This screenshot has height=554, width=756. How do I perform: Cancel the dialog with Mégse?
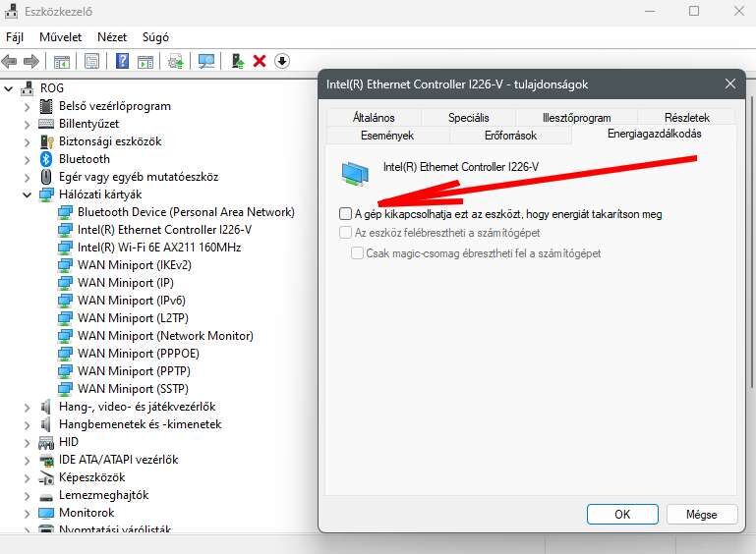pos(702,514)
